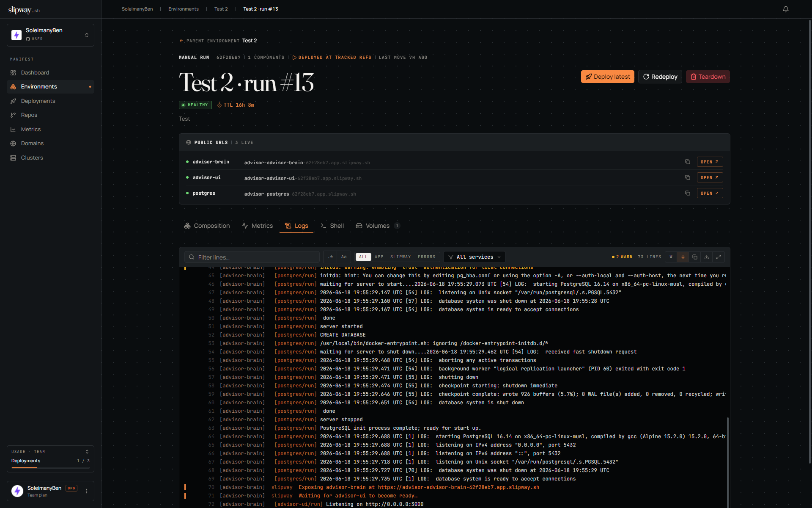Screen dimensions: 812x508
Task: Copy the advisor-brain public URL
Action: click(x=688, y=162)
